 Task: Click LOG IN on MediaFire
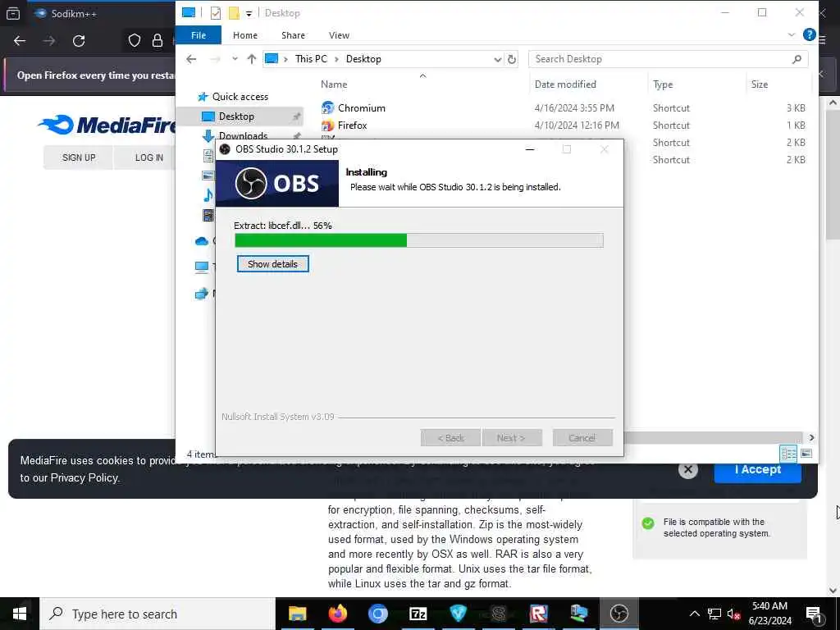(149, 157)
